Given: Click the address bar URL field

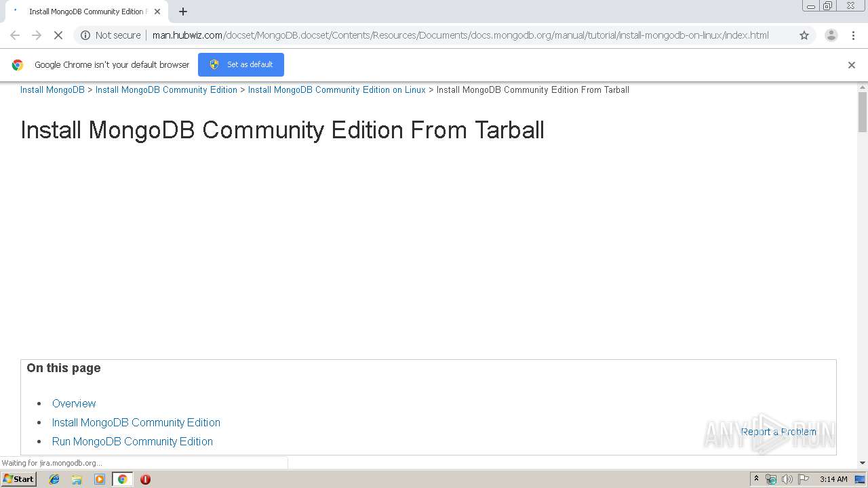Looking at the screenshot, I should point(460,35).
